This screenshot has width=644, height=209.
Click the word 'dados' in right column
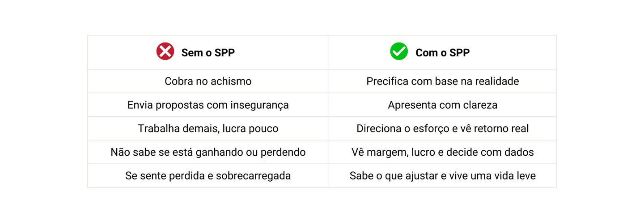point(520,152)
